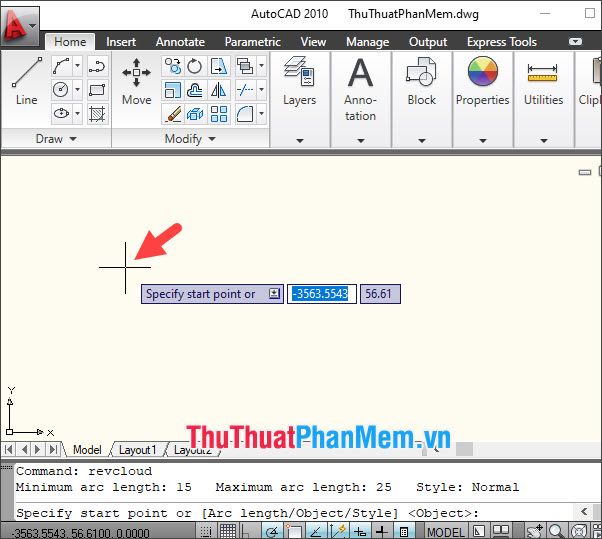Switch to the Layout1 tab

pyautogui.click(x=137, y=450)
